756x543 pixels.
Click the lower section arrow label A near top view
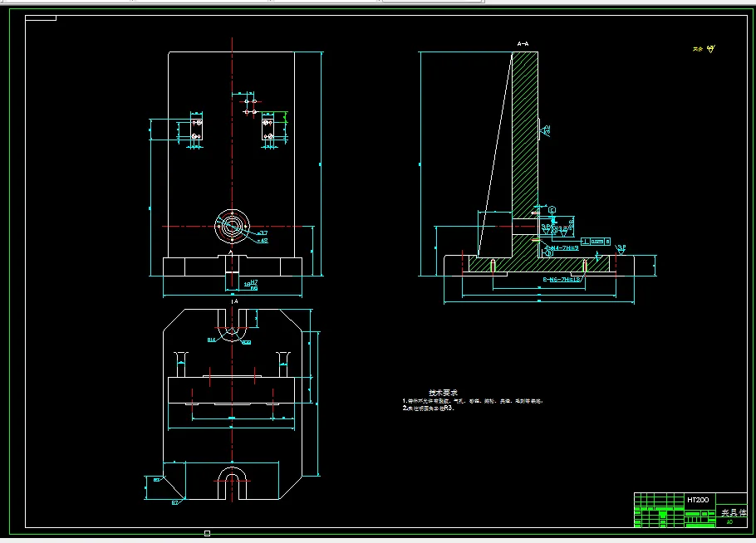click(234, 301)
